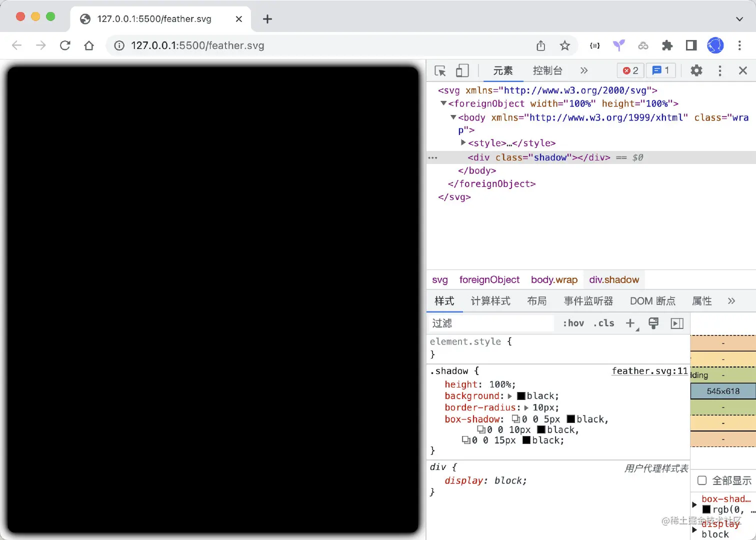Open the Extensions puzzle menu
This screenshot has height=540, width=756.
[x=667, y=45]
